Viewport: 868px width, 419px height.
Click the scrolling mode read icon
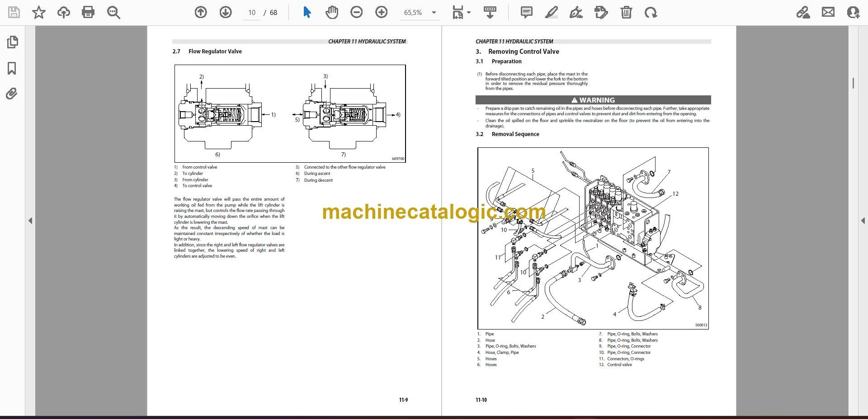pyautogui.click(x=490, y=13)
